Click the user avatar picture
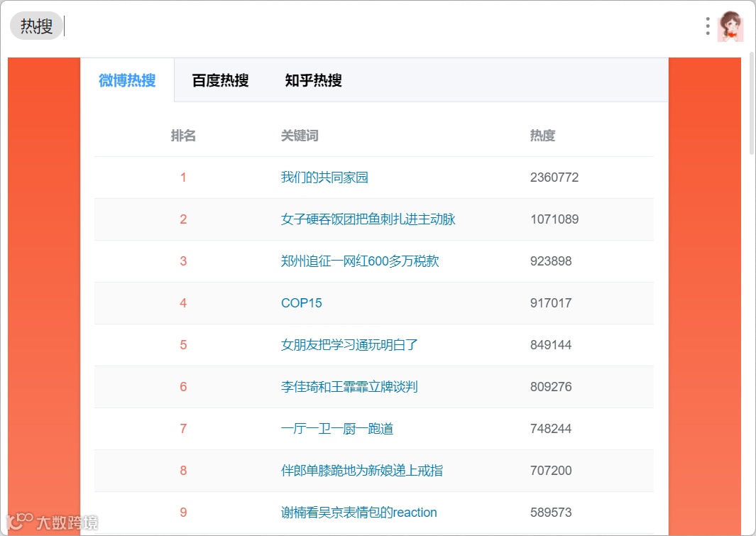This screenshot has width=756, height=536. 730,26
